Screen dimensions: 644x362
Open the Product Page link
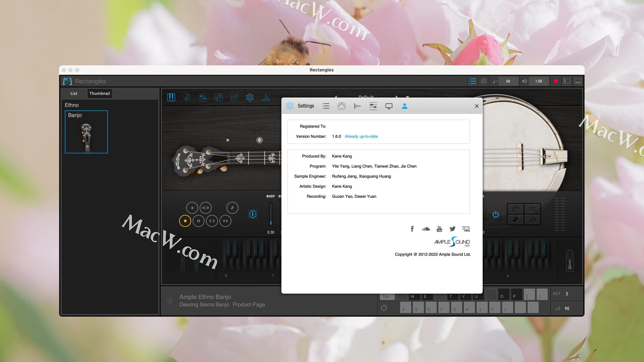point(249,304)
